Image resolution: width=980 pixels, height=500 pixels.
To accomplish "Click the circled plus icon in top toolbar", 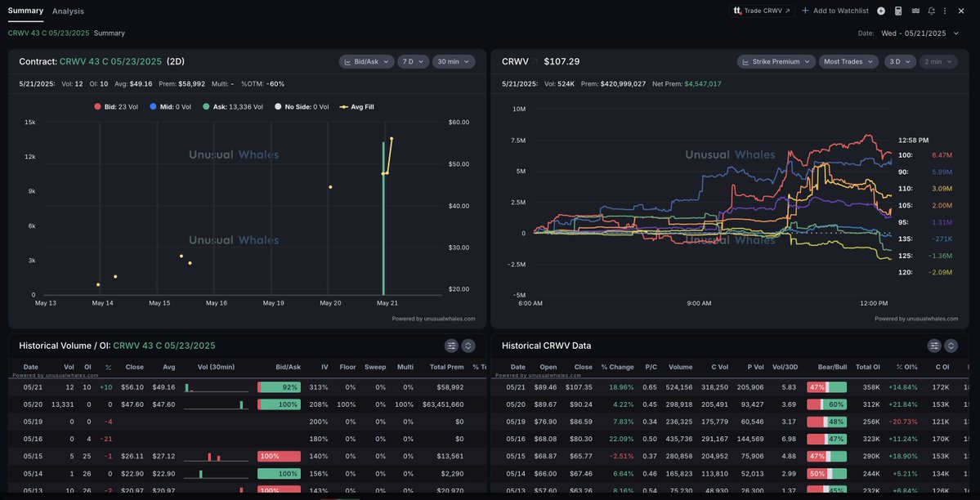I will [881, 11].
